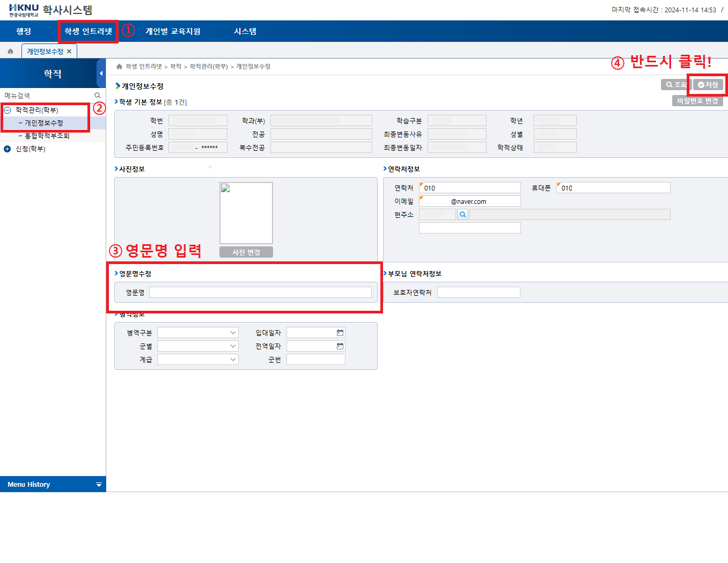The width and height of the screenshot is (728, 563).
Task: Open the 학생 인트라넷 menu
Action: point(89,31)
